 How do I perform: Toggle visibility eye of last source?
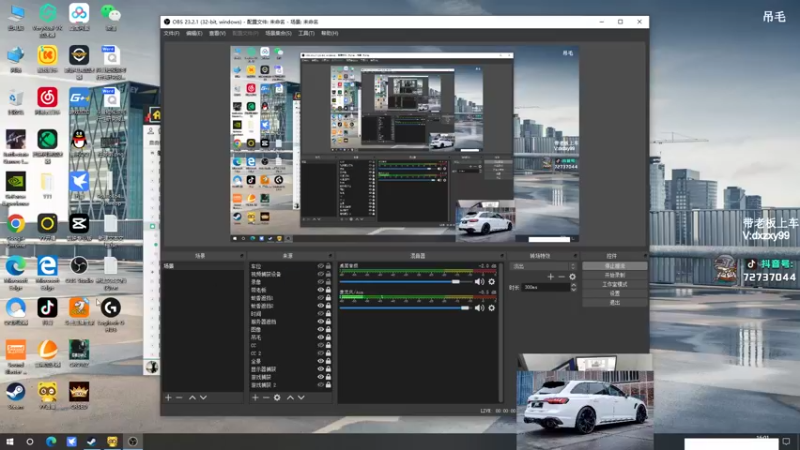click(321, 384)
